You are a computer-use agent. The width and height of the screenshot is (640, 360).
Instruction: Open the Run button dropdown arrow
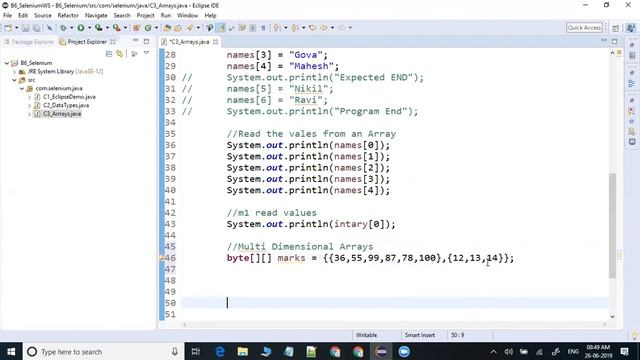(89, 28)
